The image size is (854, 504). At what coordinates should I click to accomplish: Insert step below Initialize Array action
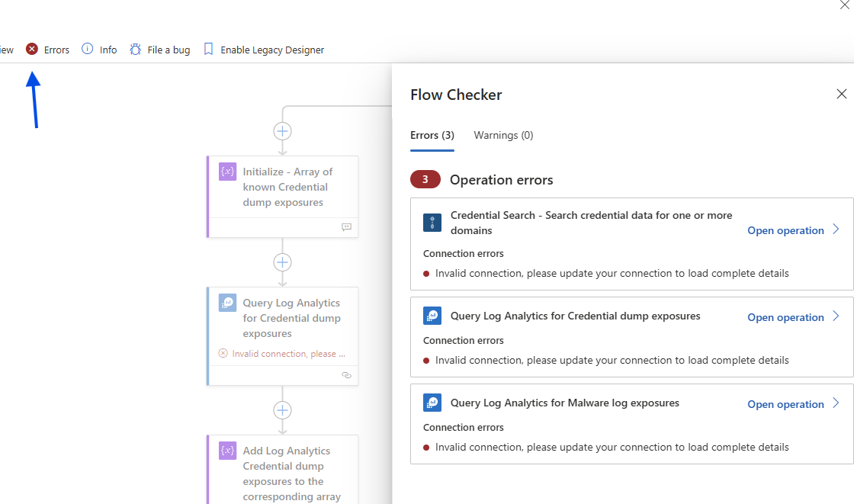click(x=282, y=262)
